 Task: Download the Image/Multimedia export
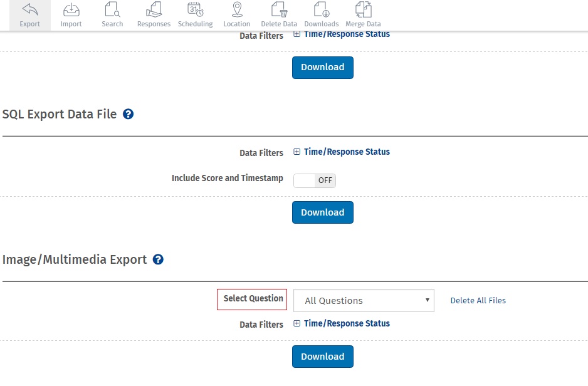[x=322, y=357]
